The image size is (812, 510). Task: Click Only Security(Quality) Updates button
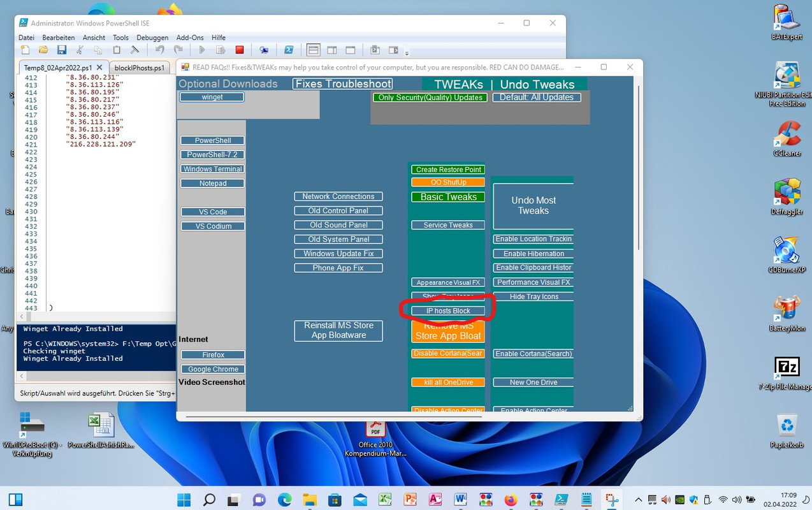coord(430,98)
